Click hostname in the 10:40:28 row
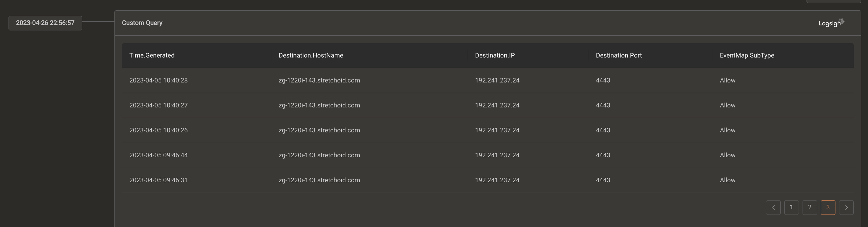The image size is (868, 227). pyautogui.click(x=319, y=80)
